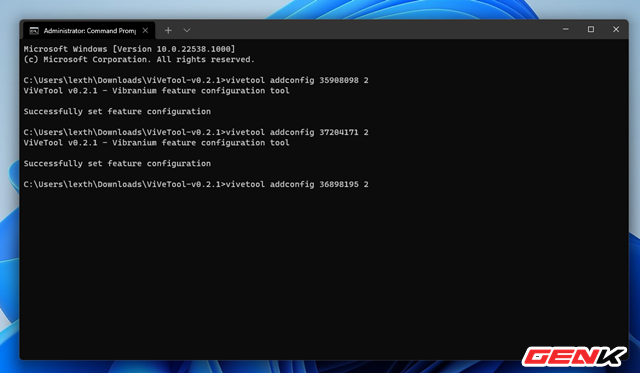The height and width of the screenshot is (373, 640).
Task: Click the first 'Successfully set feature configuration' line
Action: pos(117,111)
